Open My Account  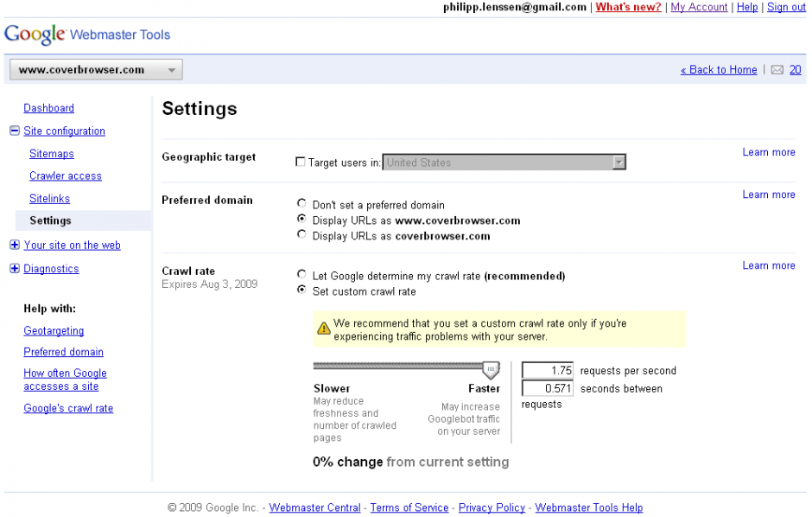click(699, 7)
